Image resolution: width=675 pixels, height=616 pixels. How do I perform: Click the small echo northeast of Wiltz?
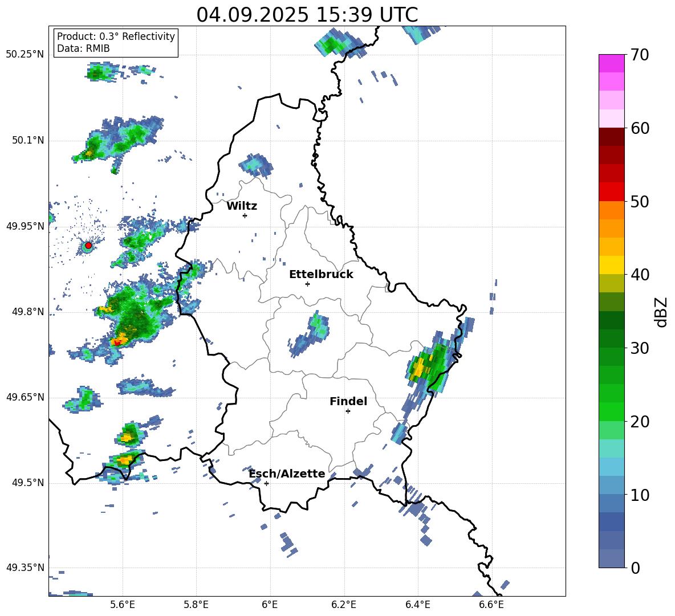pyautogui.click(x=257, y=165)
